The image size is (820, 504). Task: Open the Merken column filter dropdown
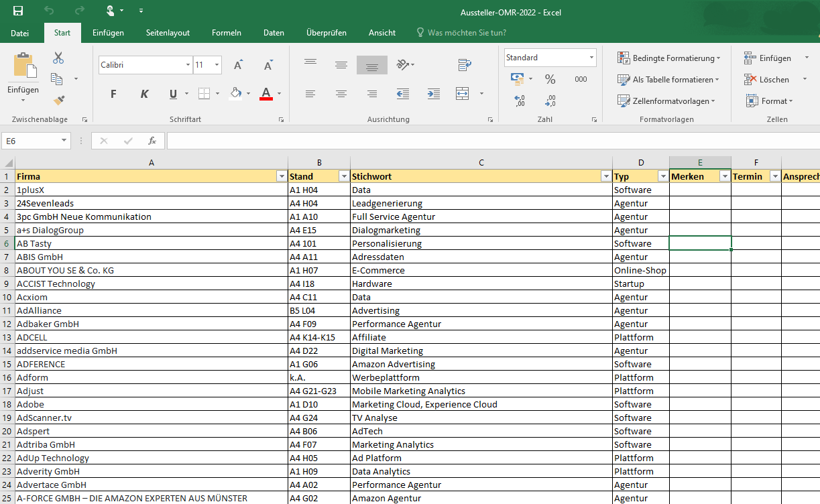click(x=725, y=176)
